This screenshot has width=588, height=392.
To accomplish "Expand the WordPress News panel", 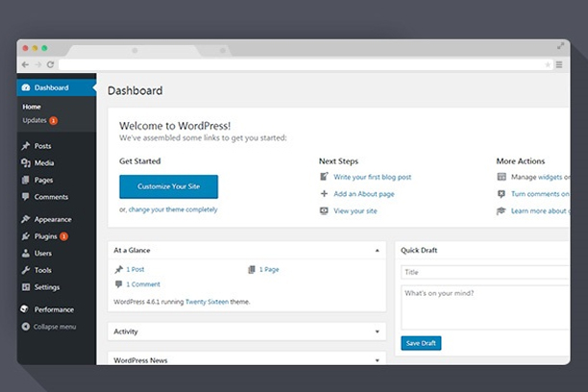I will (x=378, y=360).
